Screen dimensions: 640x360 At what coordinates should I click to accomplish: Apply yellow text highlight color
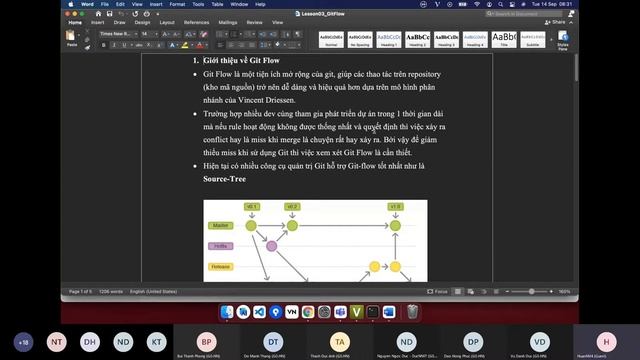pyautogui.click(x=184, y=45)
